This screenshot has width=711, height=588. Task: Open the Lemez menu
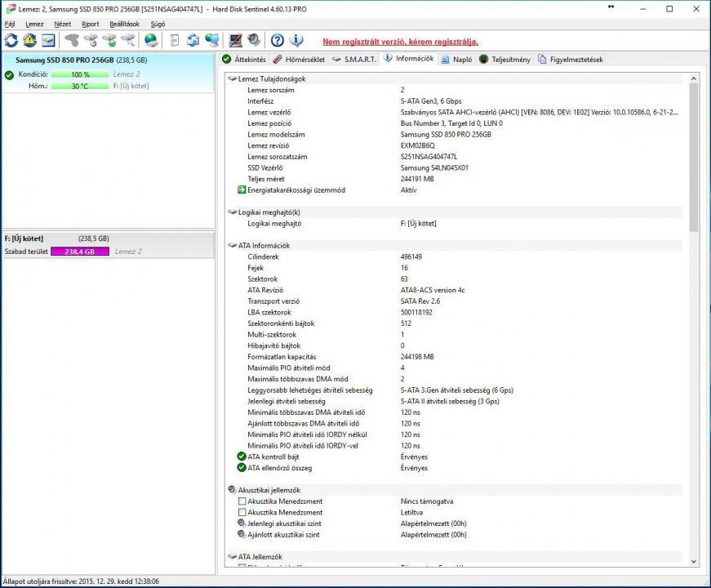tap(34, 24)
